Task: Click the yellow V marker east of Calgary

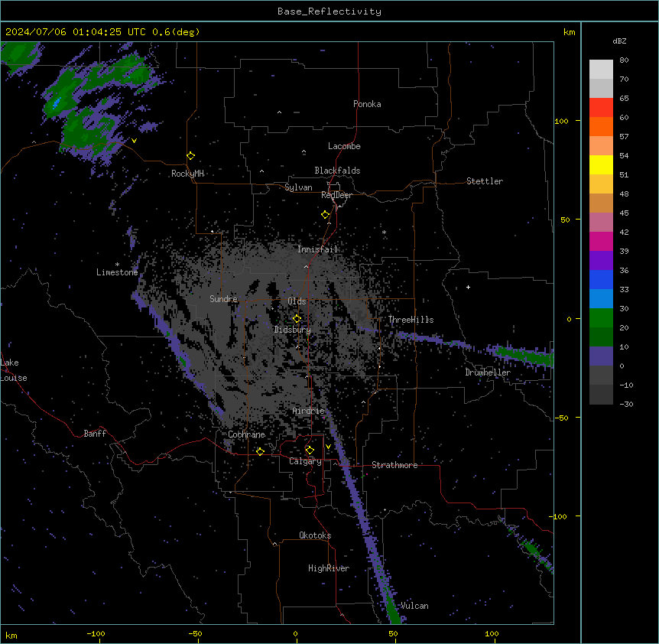Action: click(x=328, y=447)
